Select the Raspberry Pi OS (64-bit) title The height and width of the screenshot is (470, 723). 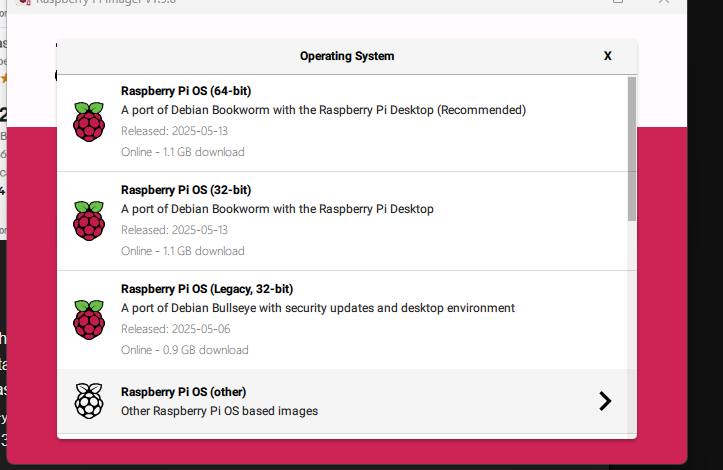tap(186, 91)
